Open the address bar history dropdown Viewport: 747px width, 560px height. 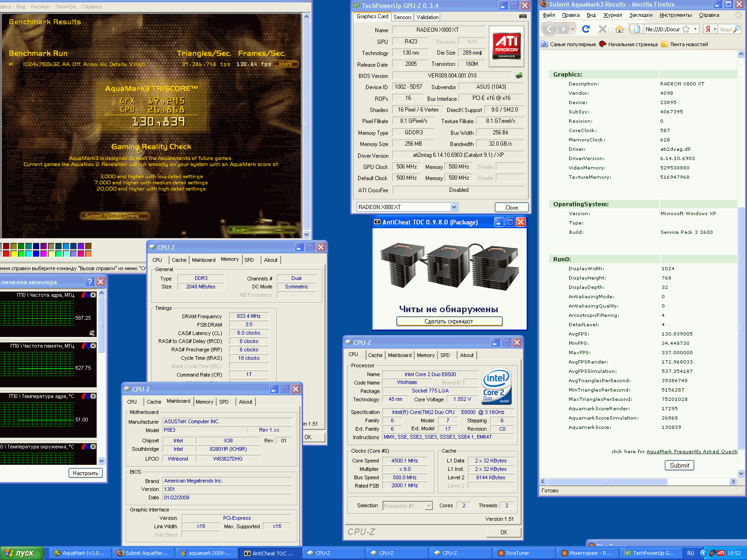point(695,29)
